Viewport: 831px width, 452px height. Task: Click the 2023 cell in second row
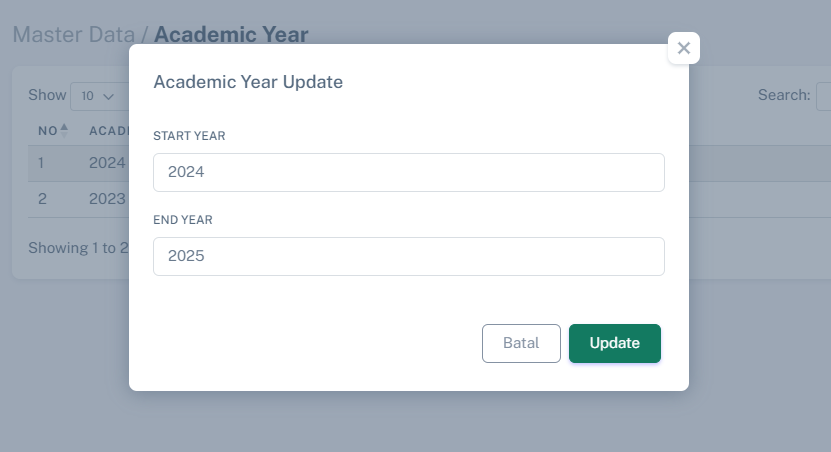tap(107, 199)
